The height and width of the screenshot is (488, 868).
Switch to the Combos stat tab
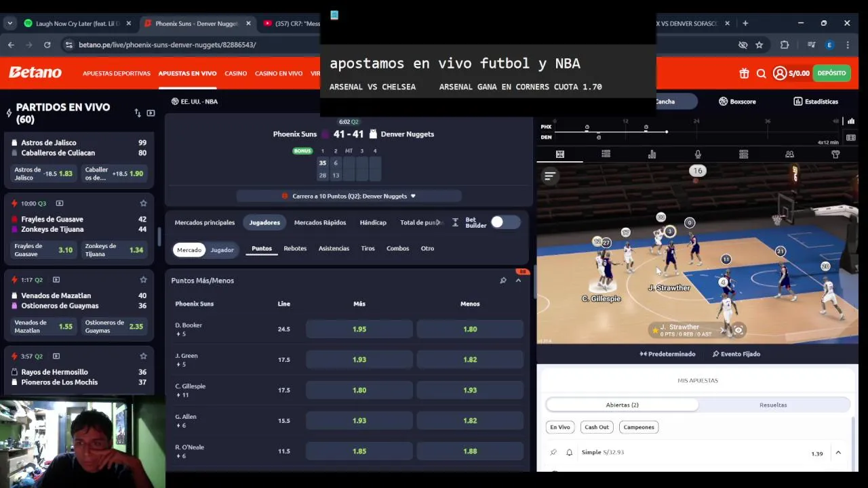pos(397,248)
